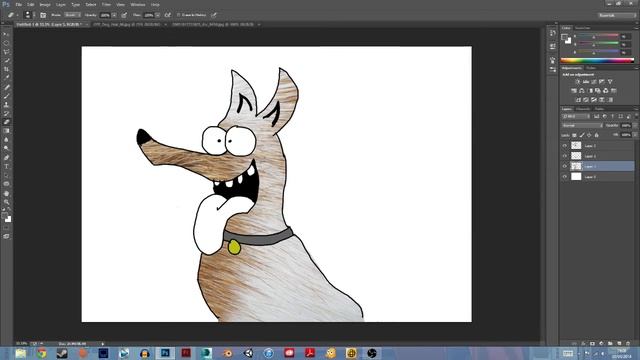This screenshot has width=640, height=360.
Task: Switch to the third document tab
Action: [x=214, y=24]
